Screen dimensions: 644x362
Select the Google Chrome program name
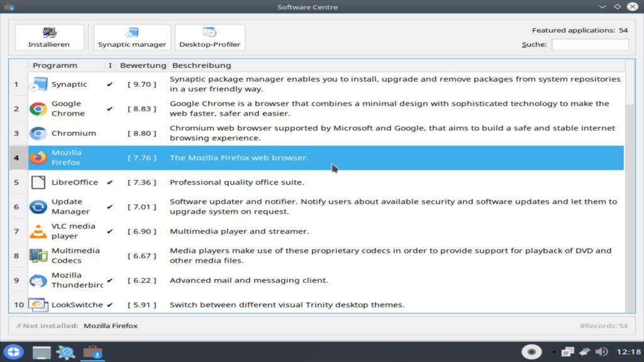pyautogui.click(x=68, y=109)
